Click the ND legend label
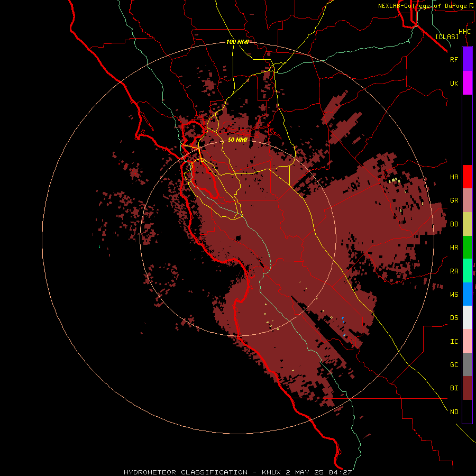This screenshot has width=476, height=476. (x=454, y=412)
